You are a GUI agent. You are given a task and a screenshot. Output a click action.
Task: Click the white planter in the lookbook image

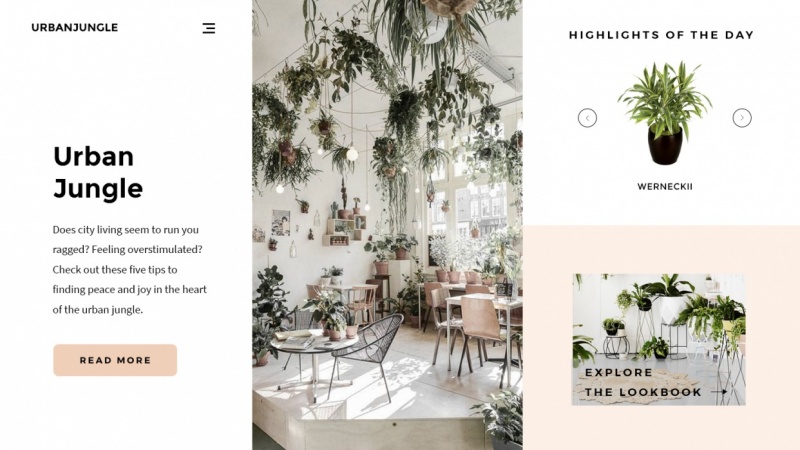point(670,310)
